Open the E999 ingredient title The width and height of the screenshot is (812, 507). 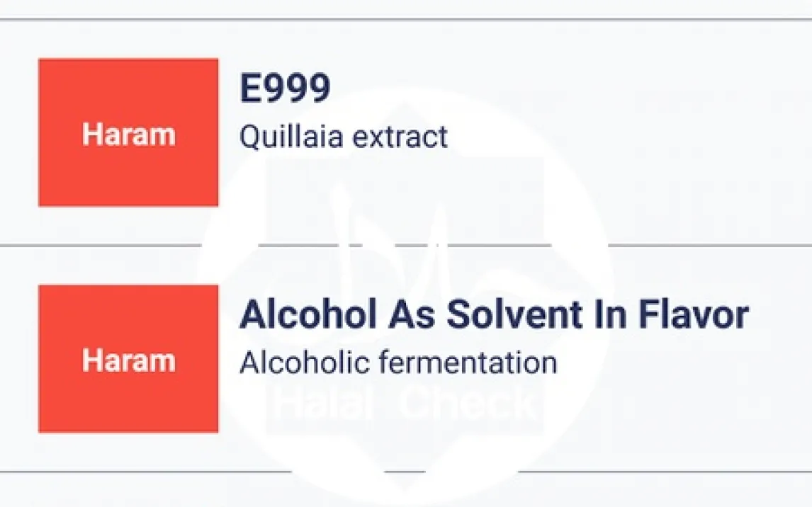coord(285,90)
